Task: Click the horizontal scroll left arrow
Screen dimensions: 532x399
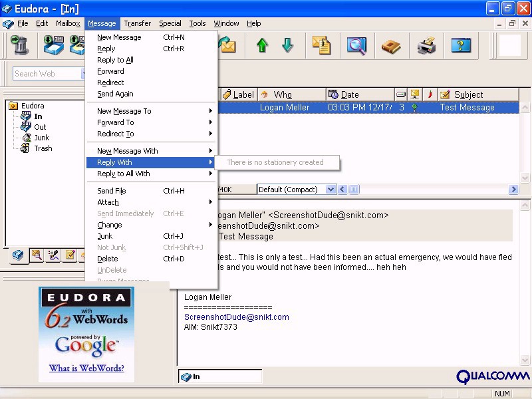Action: click(342, 190)
